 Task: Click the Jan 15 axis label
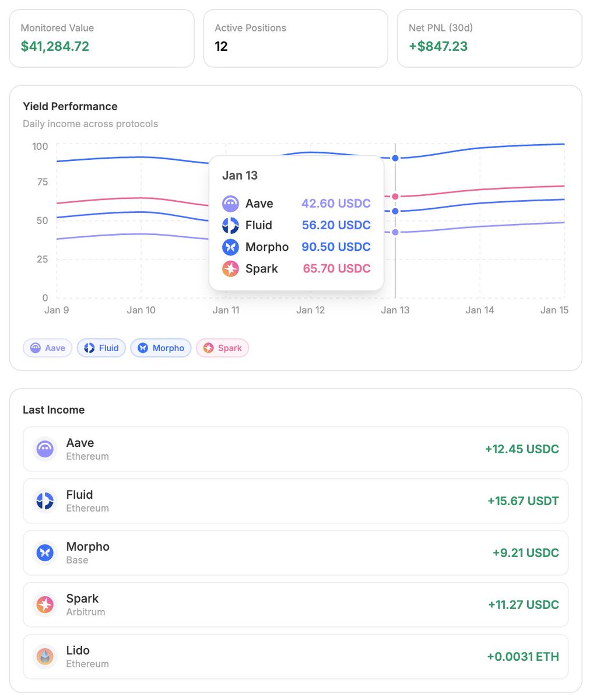pos(554,310)
